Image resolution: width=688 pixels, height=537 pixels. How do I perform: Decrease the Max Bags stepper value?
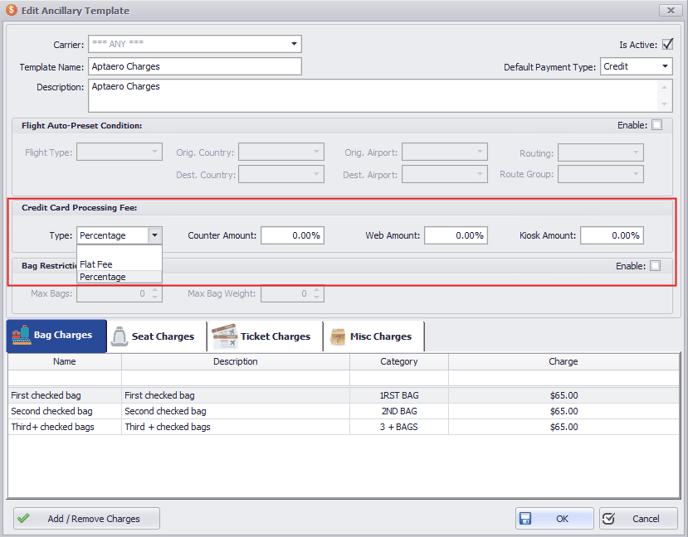155,297
